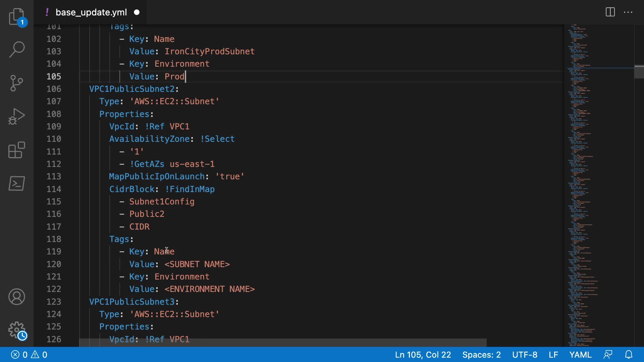
Task: Open the Source Control view
Action: pos(16,83)
